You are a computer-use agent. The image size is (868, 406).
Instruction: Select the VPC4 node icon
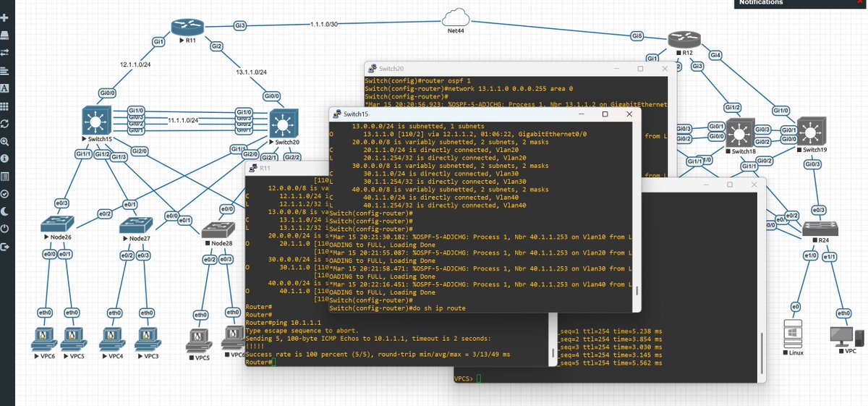(111, 338)
